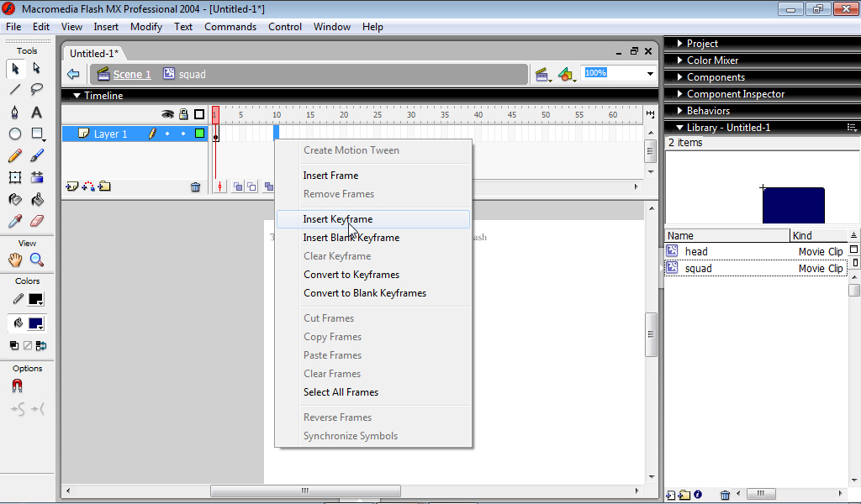Select the Text tool
Image resolution: width=861 pixels, height=504 pixels.
37,112
